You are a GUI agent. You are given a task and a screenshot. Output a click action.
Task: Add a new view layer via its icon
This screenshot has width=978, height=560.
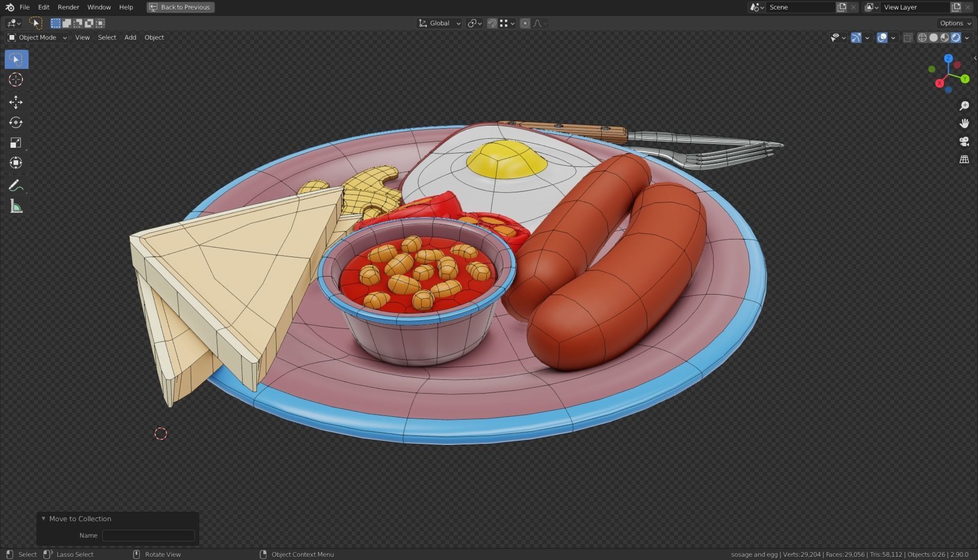(956, 7)
